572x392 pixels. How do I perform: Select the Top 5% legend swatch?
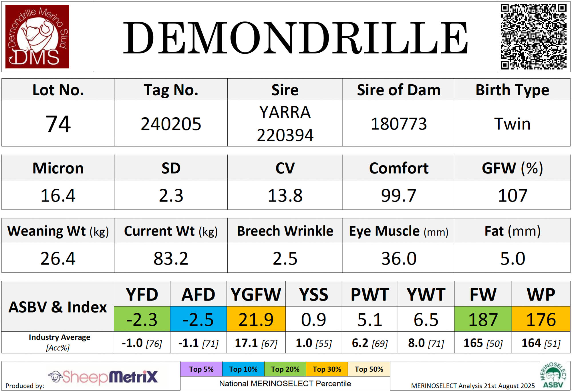(x=201, y=369)
